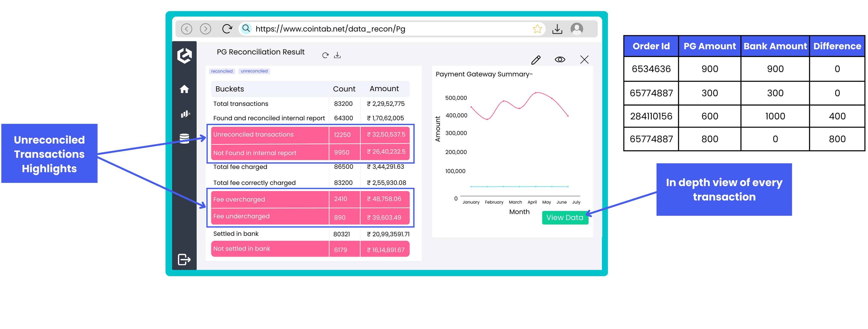This screenshot has width=868, height=329.
Task: Select the Not settled in bank row
Action: 270,249
